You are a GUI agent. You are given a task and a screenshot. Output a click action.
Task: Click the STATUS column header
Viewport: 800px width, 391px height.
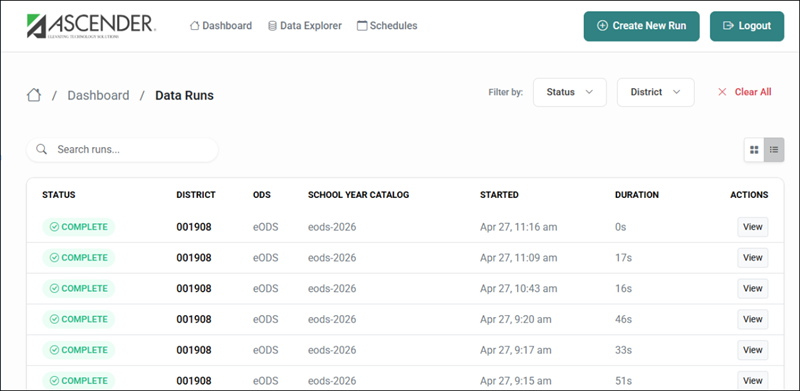point(59,195)
